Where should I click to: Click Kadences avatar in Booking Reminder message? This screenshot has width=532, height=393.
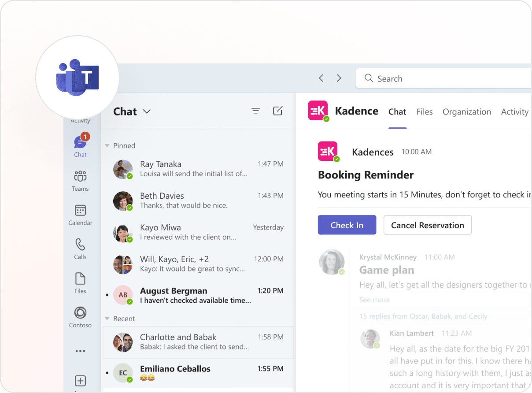328,152
